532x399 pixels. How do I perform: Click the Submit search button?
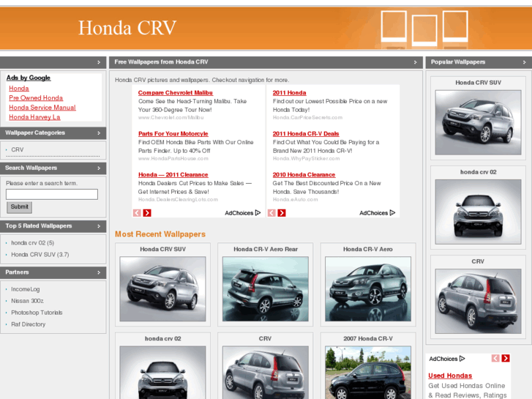coord(19,207)
